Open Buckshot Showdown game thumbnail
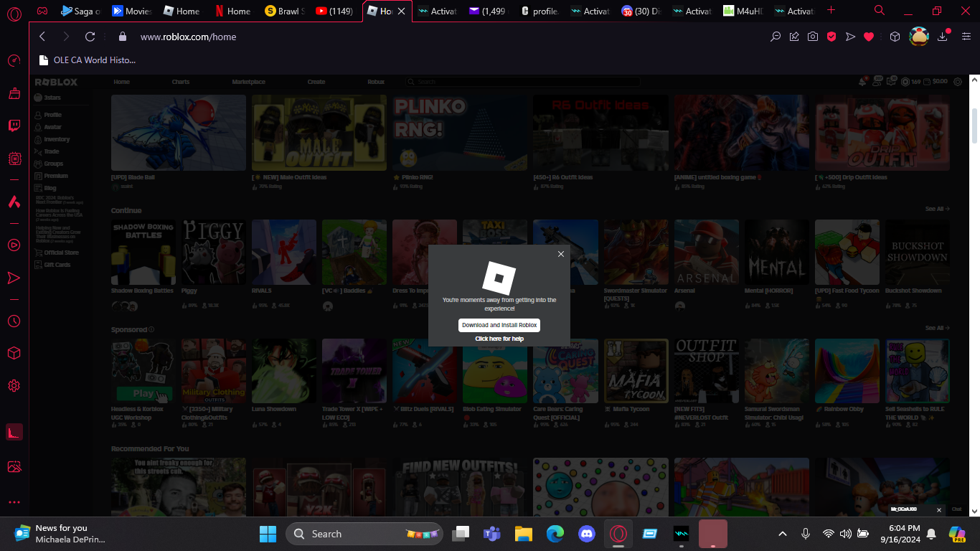The width and height of the screenshot is (980, 551). (917, 253)
